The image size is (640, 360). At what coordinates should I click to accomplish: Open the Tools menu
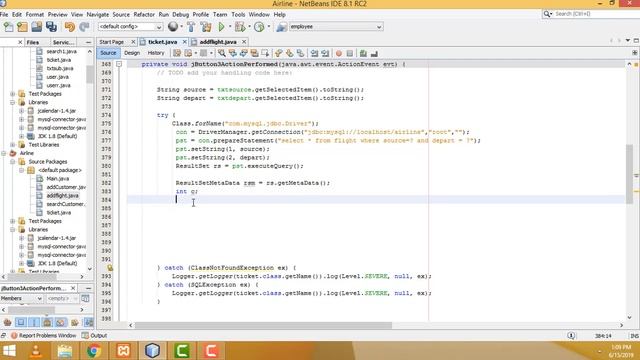click(238, 14)
